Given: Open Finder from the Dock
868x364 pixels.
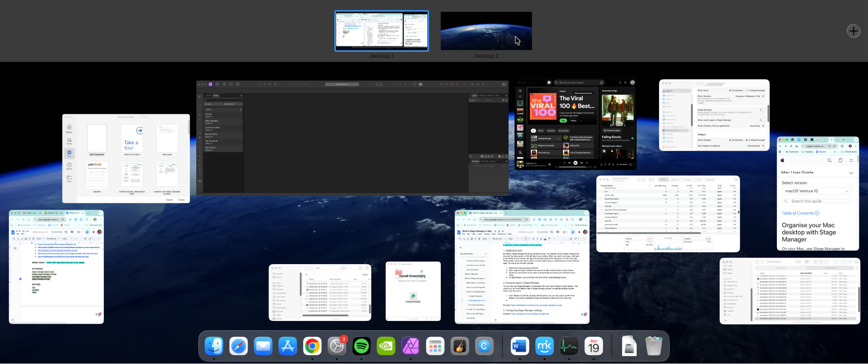Looking at the screenshot, I should (x=214, y=346).
